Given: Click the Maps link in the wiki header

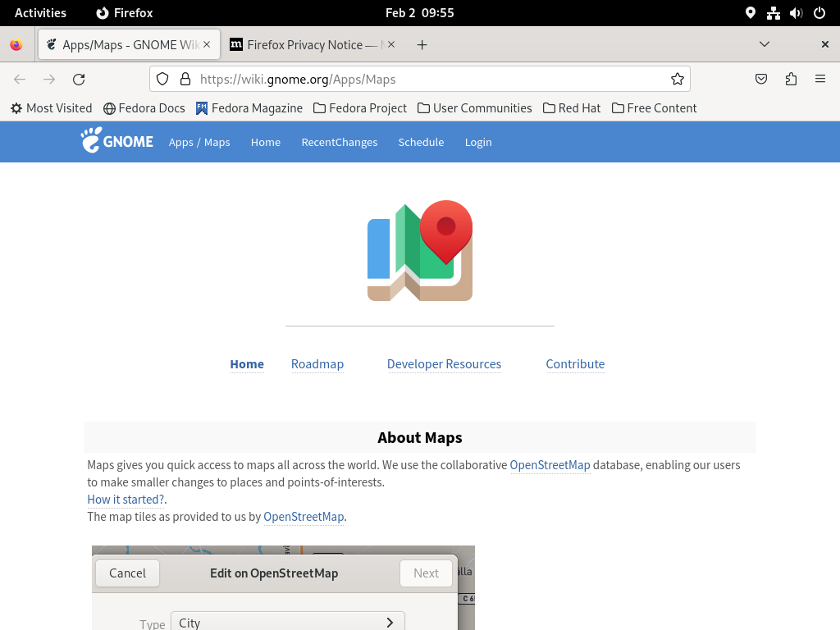Looking at the screenshot, I should pyautogui.click(x=217, y=143).
